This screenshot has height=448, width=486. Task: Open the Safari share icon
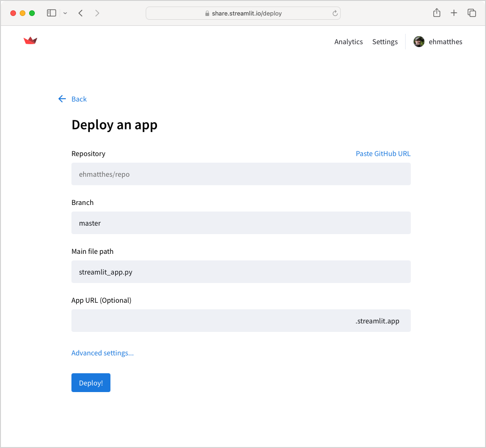click(x=437, y=13)
